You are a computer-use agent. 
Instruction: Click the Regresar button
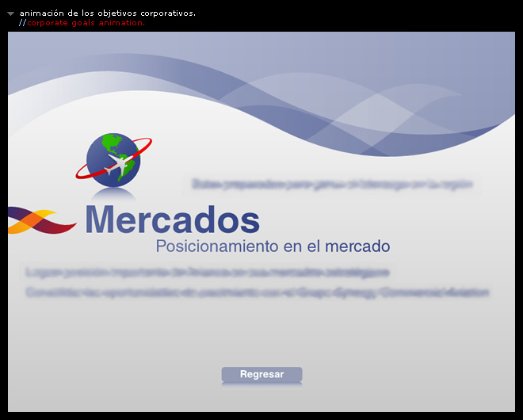(x=261, y=374)
